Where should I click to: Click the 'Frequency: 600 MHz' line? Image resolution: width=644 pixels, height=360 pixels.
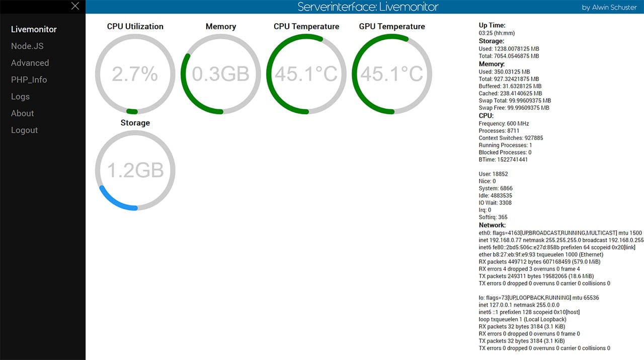pos(504,123)
